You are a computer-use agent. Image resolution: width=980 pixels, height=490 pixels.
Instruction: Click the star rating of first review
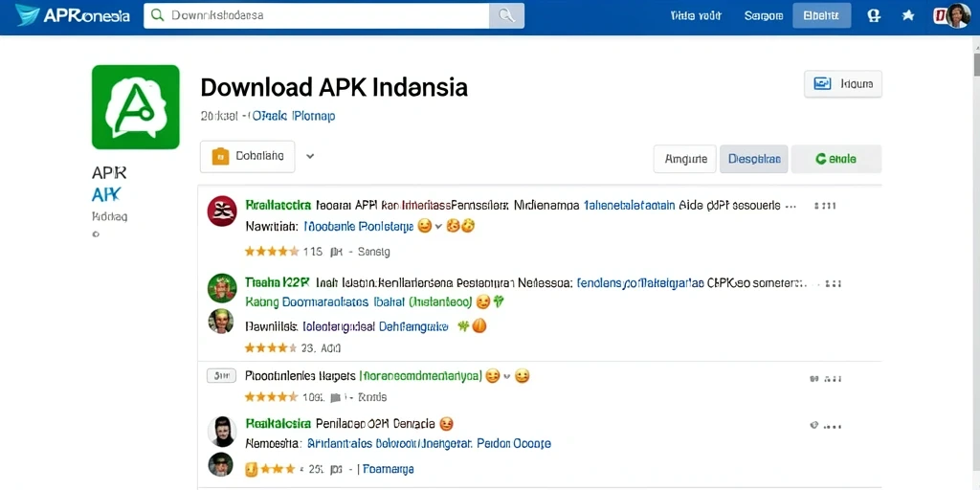pyautogui.click(x=271, y=252)
